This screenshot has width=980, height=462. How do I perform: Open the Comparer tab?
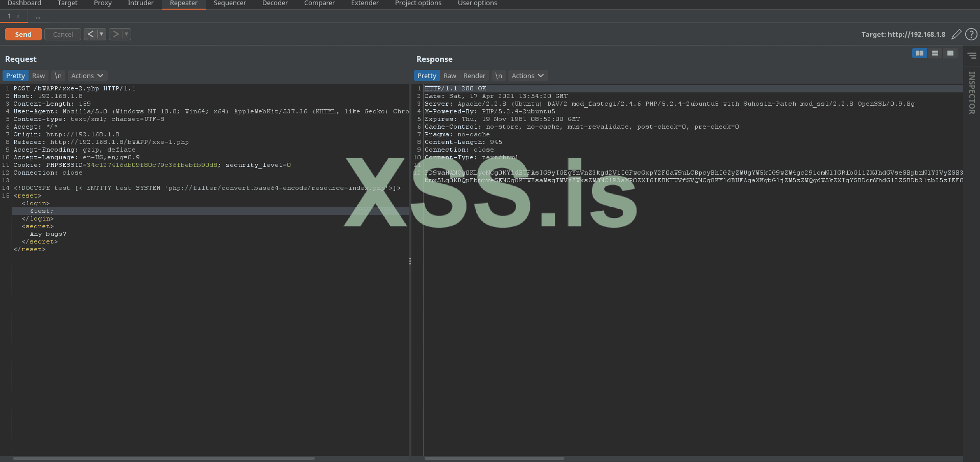(320, 4)
